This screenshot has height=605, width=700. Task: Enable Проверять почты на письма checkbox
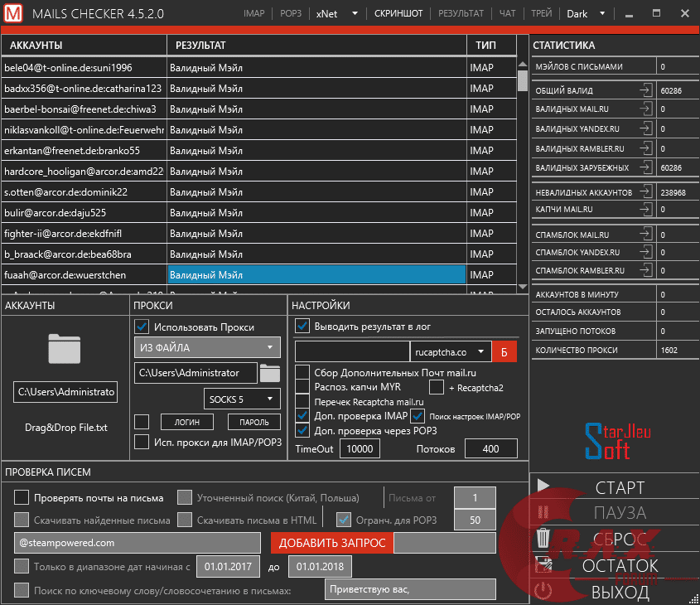coord(22,498)
